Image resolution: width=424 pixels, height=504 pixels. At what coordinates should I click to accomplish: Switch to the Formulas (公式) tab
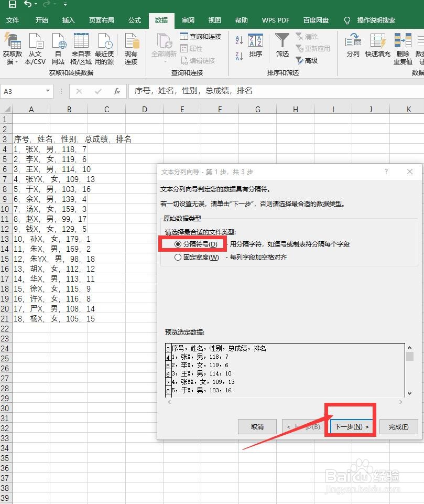pos(135,20)
